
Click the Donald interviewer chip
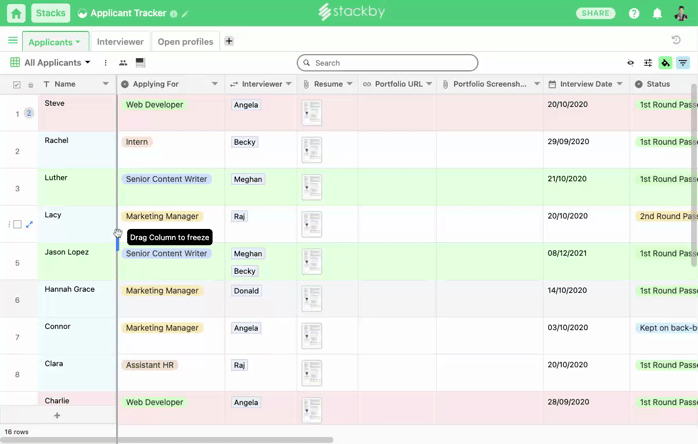tap(246, 291)
